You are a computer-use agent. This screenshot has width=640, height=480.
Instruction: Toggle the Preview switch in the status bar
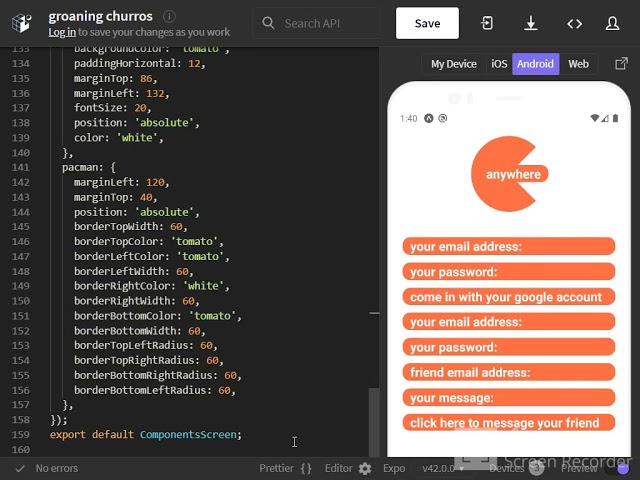pos(620,469)
